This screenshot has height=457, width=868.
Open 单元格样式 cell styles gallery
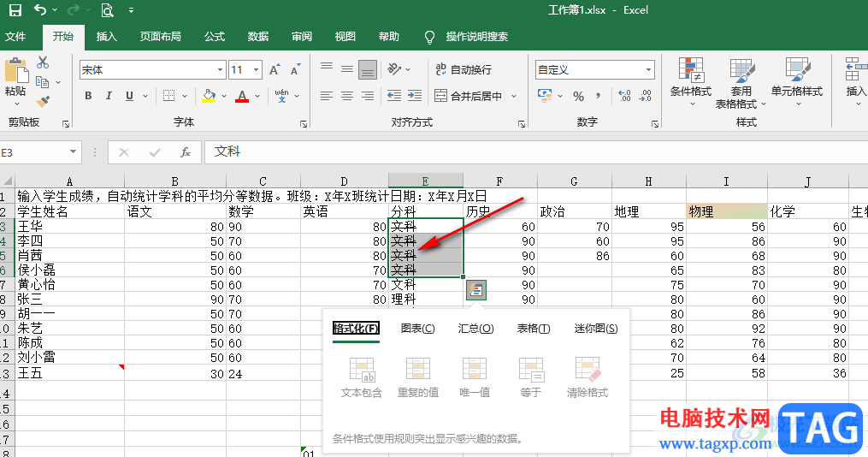[x=797, y=81]
